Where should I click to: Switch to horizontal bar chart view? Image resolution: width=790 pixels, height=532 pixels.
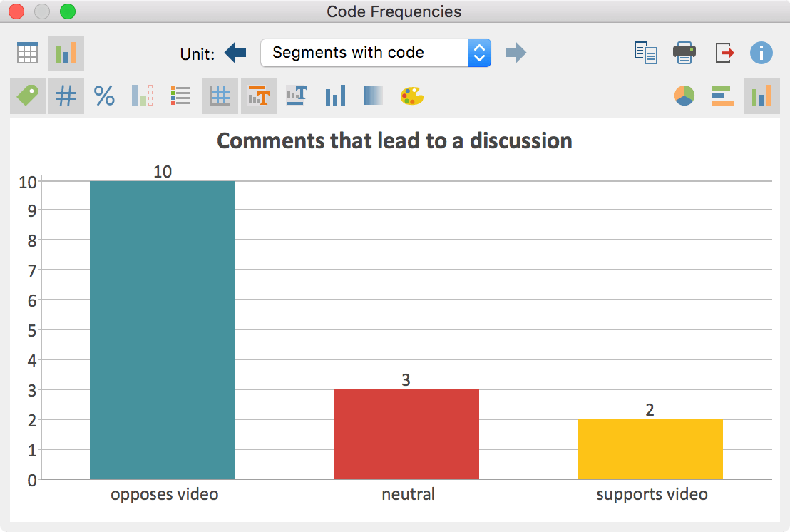point(722,96)
